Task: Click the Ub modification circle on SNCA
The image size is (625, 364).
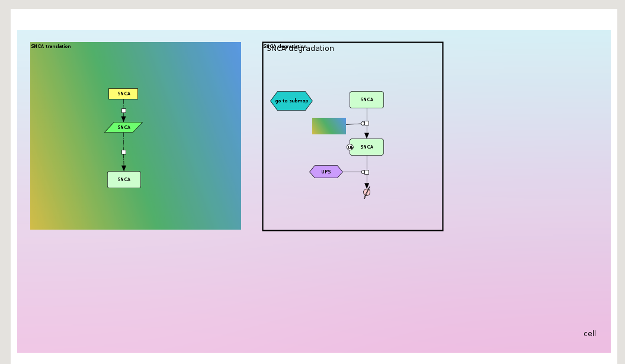Action: point(350,147)
